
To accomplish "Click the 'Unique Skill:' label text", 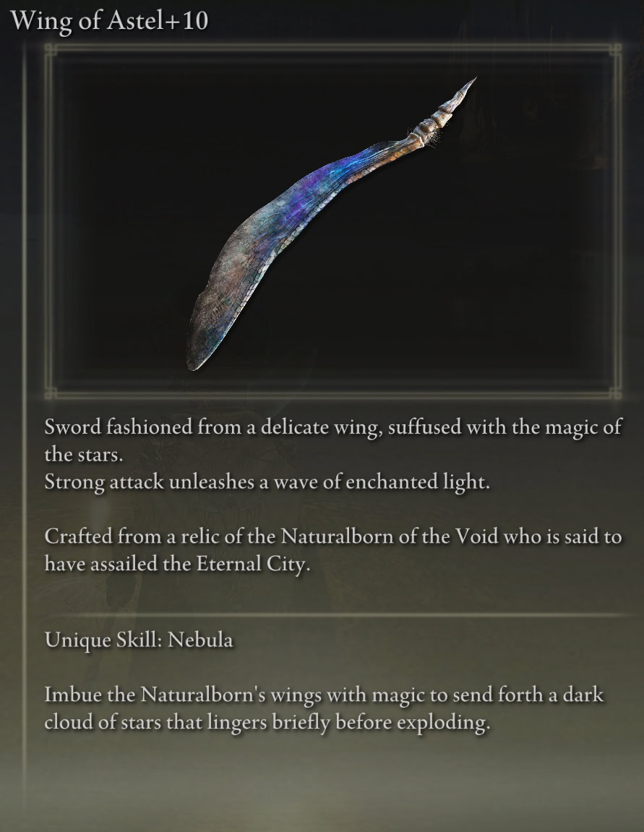I will coord(103,640).
